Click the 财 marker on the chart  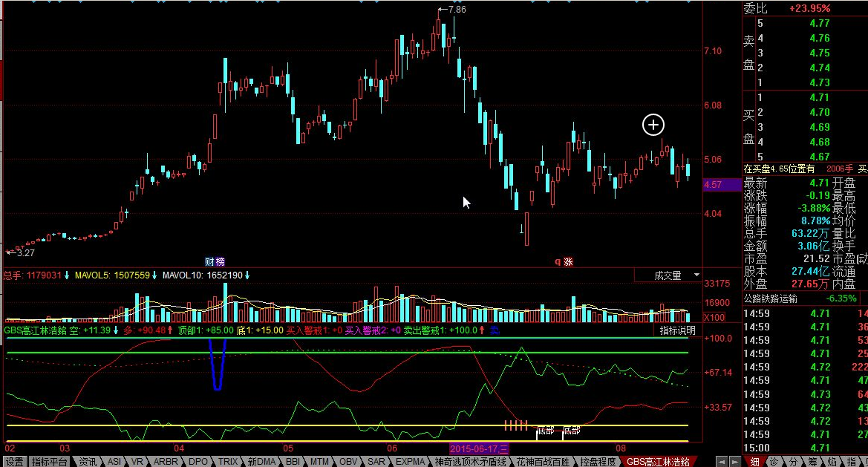coord(210,262)
